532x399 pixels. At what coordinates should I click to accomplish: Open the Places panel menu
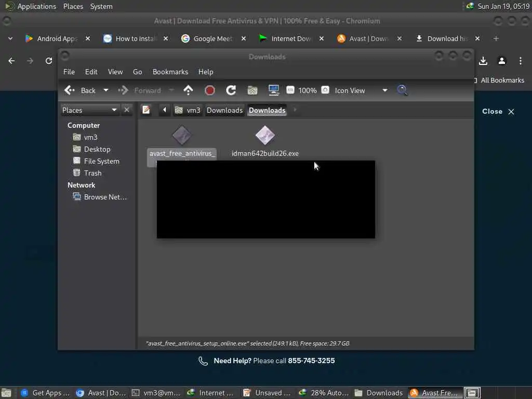73,6
